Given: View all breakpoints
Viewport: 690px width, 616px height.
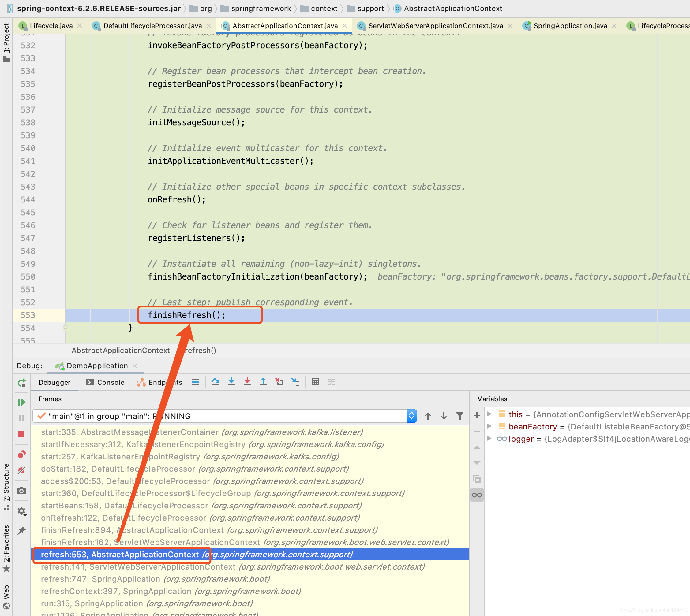Looking at the screenshot, I should pos(21,455).
